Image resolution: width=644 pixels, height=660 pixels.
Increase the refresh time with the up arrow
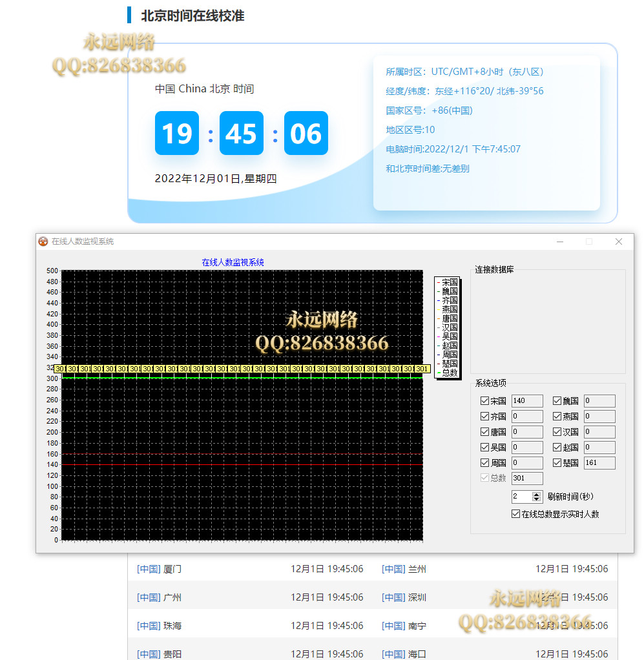click(x=536, y=494)
